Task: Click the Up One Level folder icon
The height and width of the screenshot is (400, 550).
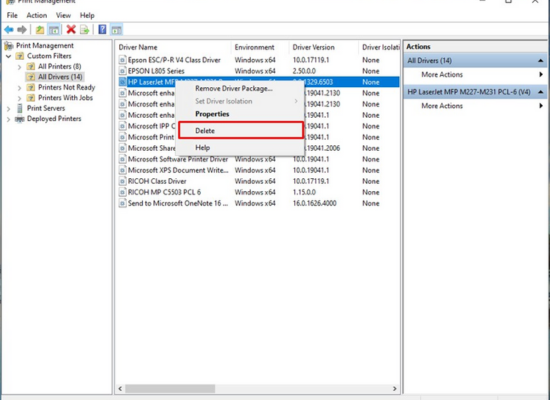Action: pyautogui.click(x=40, y=30)
